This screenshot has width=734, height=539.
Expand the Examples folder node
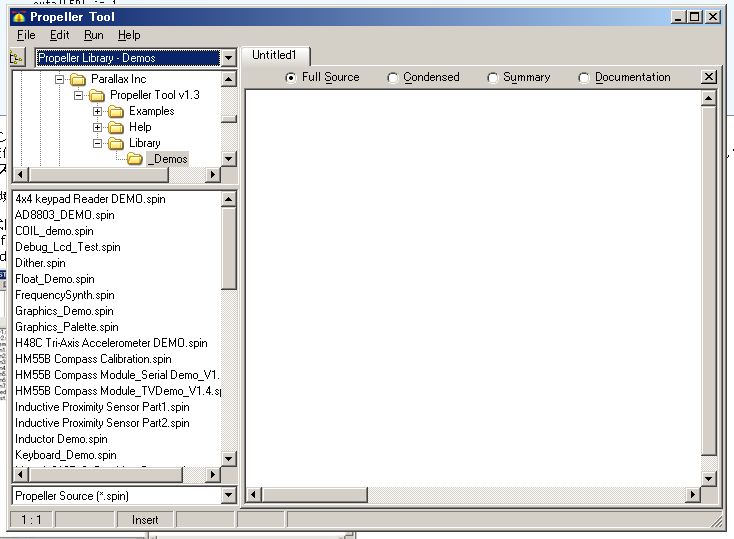(98, 111)
